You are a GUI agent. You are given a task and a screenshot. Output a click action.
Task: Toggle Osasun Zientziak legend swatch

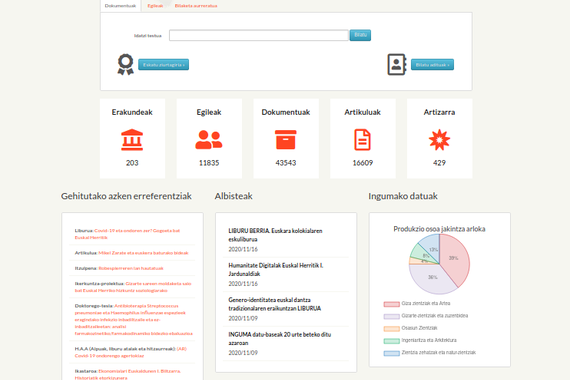point(392,329)
